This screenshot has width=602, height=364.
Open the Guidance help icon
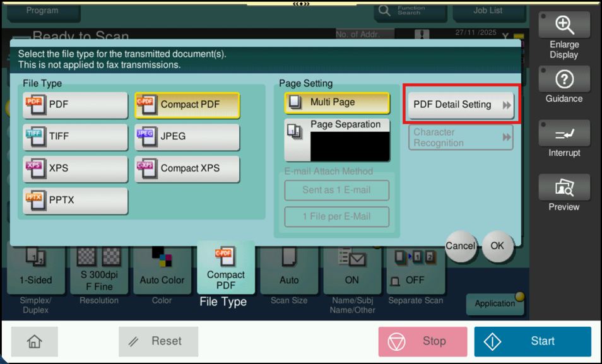(x=564, y=79)
